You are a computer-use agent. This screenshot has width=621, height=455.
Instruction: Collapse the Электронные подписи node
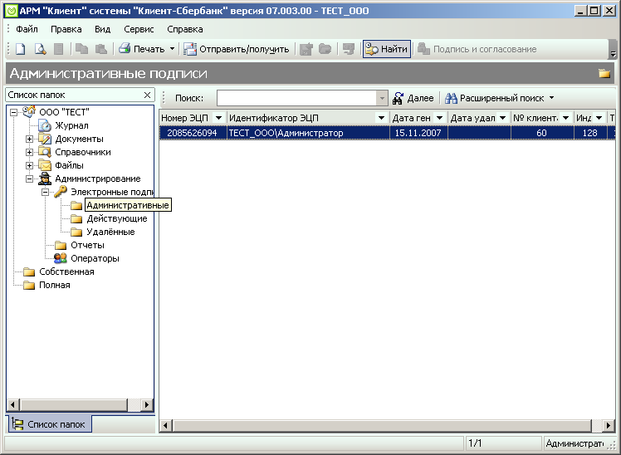(x=45, y=192)
